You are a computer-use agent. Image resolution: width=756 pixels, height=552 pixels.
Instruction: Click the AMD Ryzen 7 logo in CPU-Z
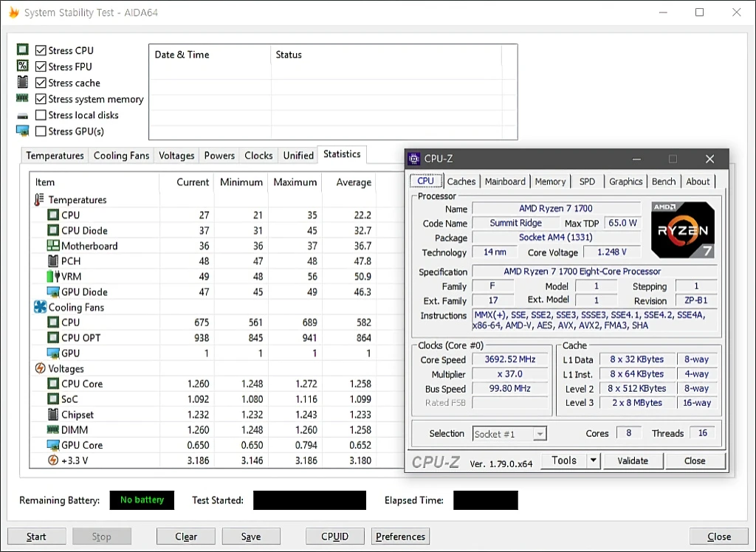(x=683, y=230)
